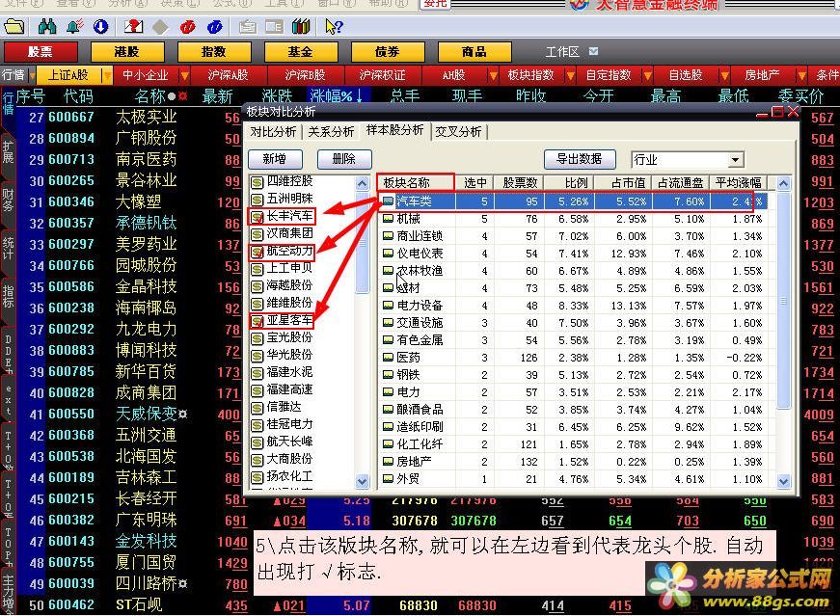Click the gray dot next to 名称 header

(x=172, y=96)
